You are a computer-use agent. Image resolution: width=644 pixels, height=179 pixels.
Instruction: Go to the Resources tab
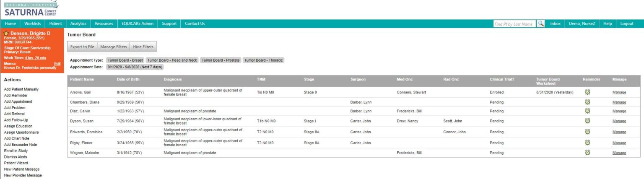pos(104,24)
